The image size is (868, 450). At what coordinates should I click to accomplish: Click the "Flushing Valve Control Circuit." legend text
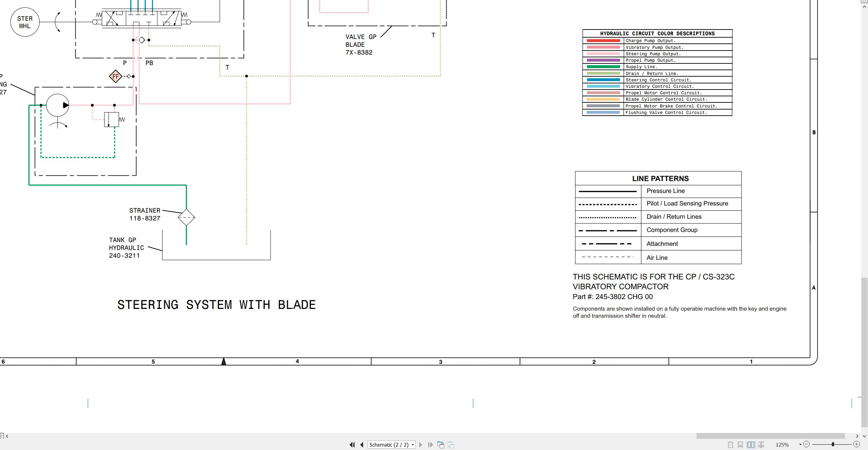666,113
